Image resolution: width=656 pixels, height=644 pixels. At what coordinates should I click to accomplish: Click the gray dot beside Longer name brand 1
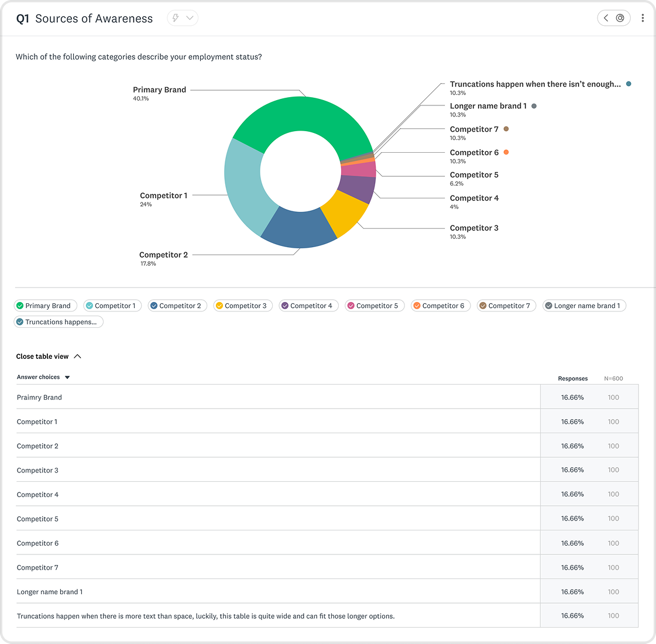click(x=534, y=106)
